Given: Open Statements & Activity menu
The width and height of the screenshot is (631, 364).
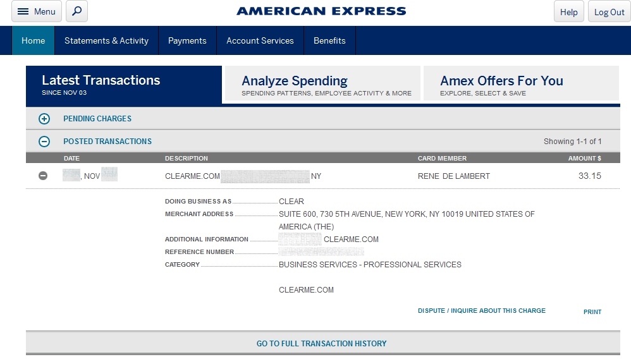Looking at the screenshot, I should tap(106, 40).
